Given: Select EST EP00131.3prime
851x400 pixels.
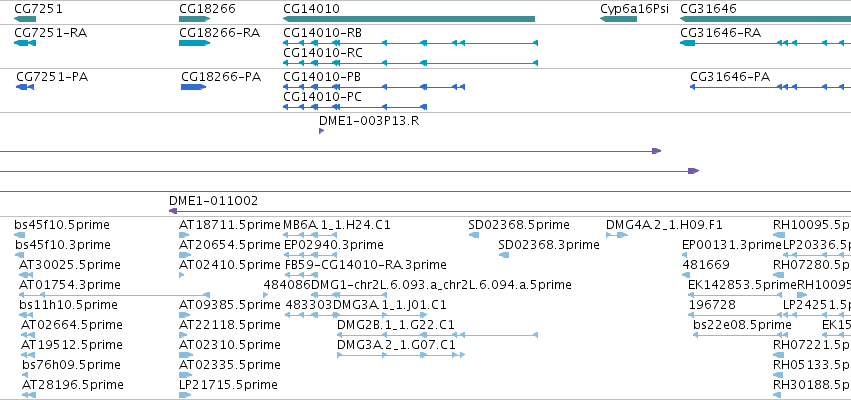Looking at the screenshot, I should pos(732,245).
